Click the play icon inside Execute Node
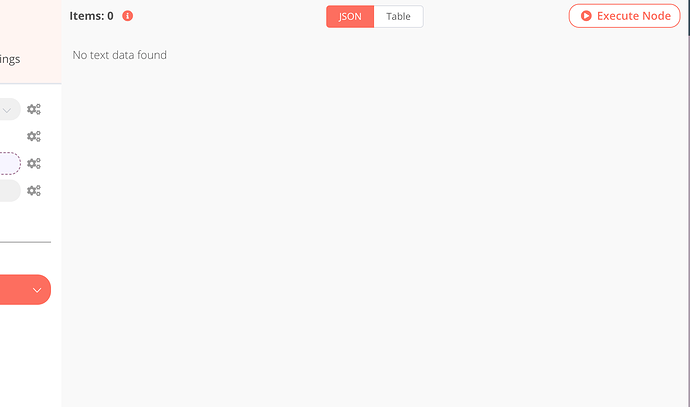The width and height of the screenshot is (690, 407). 586,16
